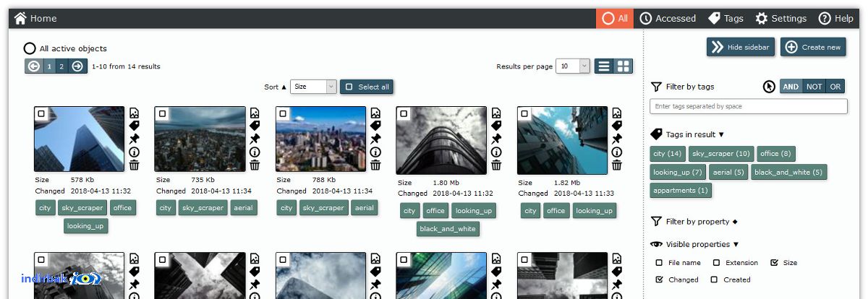Edit tags of the 735 Kb image
The width and height of the screenshot is (868, 299).
pyautogui.click(x=255, y=126)
